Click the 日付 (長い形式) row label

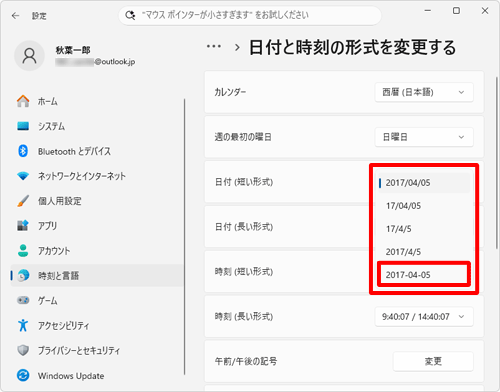[244, 227]
